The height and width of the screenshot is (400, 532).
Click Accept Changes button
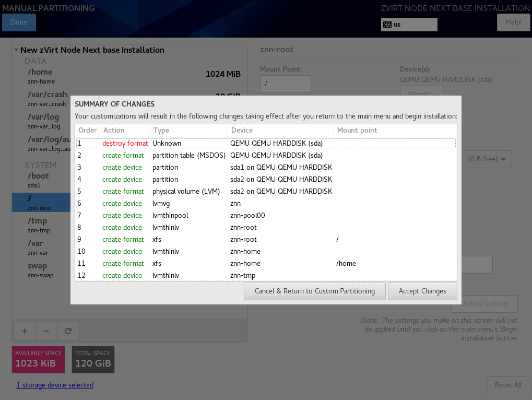[422, 291]
